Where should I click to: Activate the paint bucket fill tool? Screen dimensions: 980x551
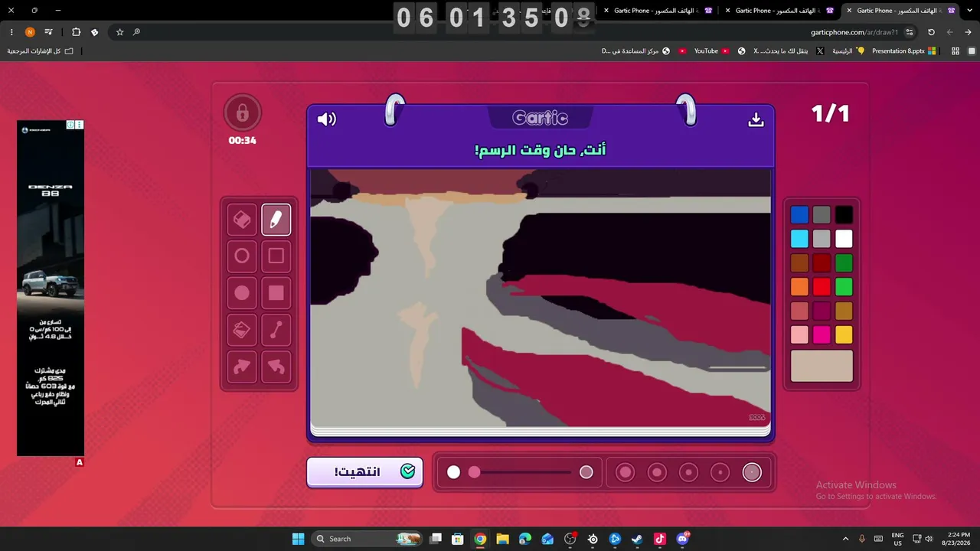242,330
